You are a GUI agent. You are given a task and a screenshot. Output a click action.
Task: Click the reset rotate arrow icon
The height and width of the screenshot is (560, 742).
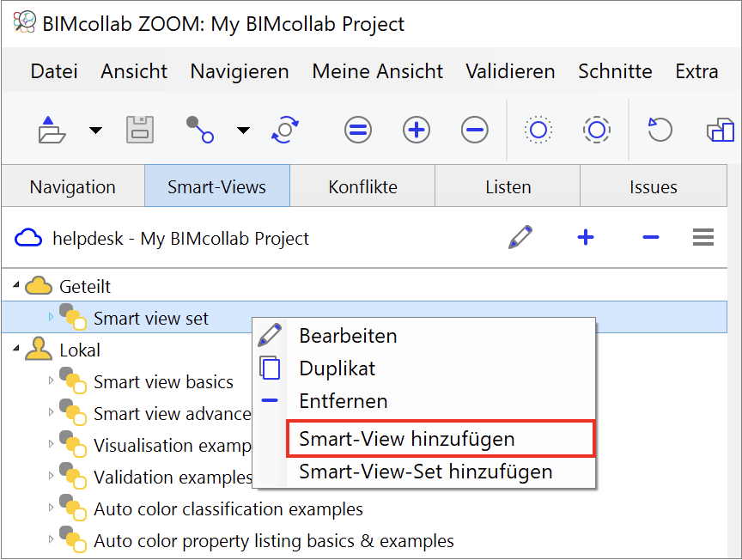[660, 130]
